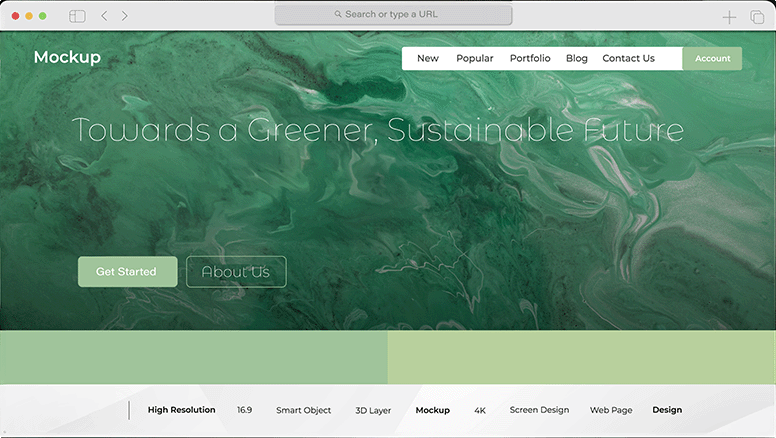Open the New menu item
This screenshot has width=776, height=438.
pyautogui.click(x=428, y=58)
